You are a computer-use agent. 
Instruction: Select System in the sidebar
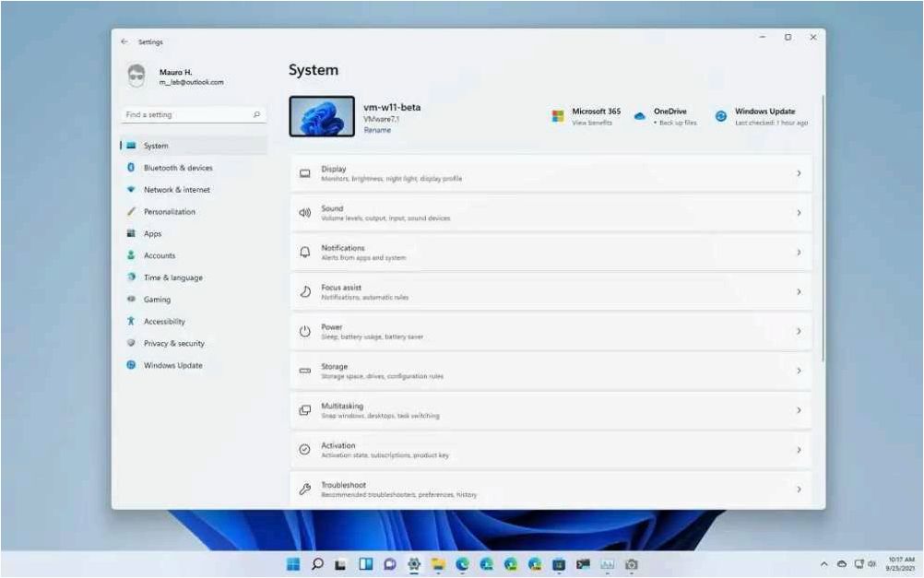point(194,146)
